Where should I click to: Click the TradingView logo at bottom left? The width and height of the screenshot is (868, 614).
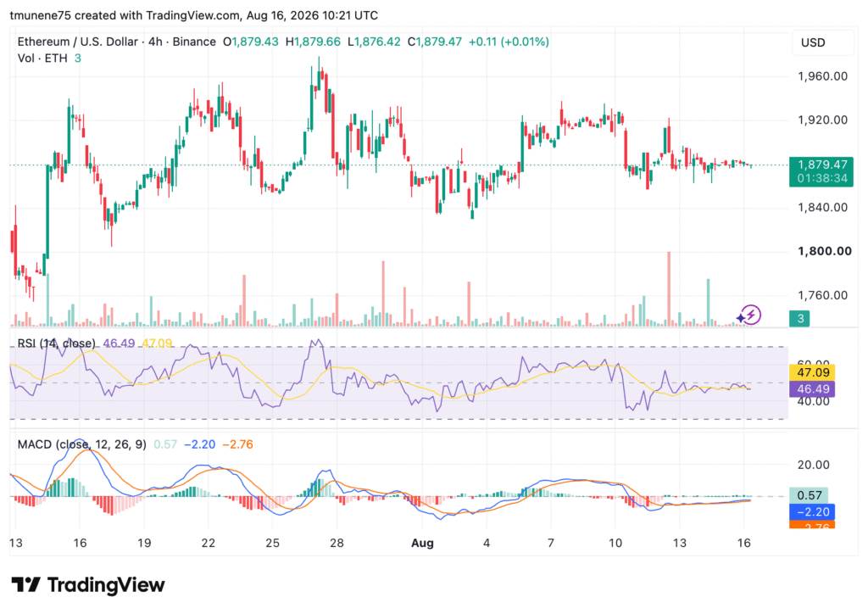tap(88, 584)
